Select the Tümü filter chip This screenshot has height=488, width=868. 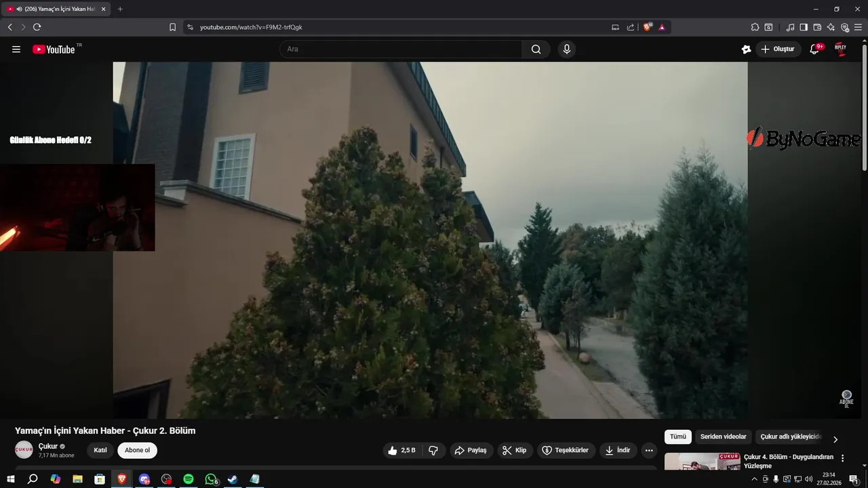click(x=678, y=436)
